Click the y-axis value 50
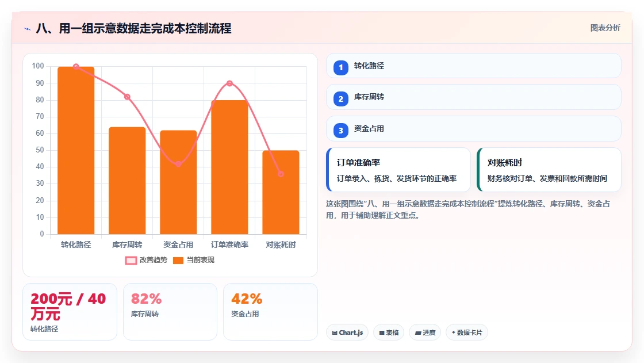Screen dimensions: 644x363 (40, 150)
